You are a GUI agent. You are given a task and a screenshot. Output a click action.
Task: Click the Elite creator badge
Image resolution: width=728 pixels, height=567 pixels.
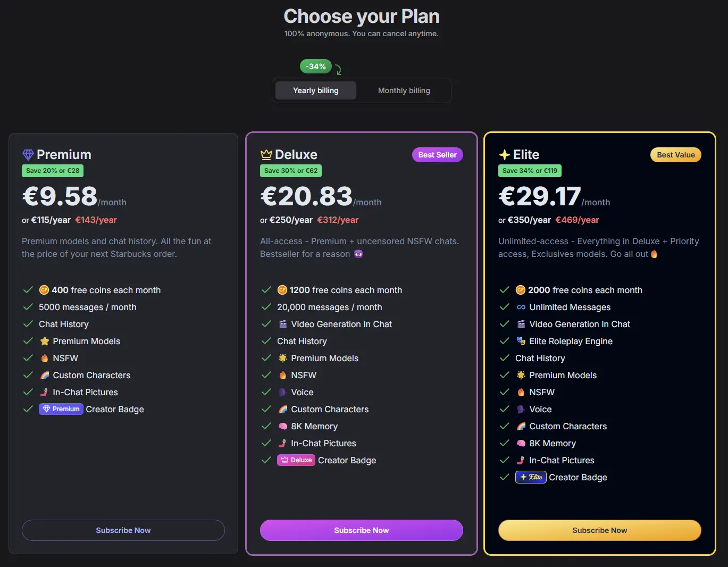pyautogui.click(x=531, y=477)
